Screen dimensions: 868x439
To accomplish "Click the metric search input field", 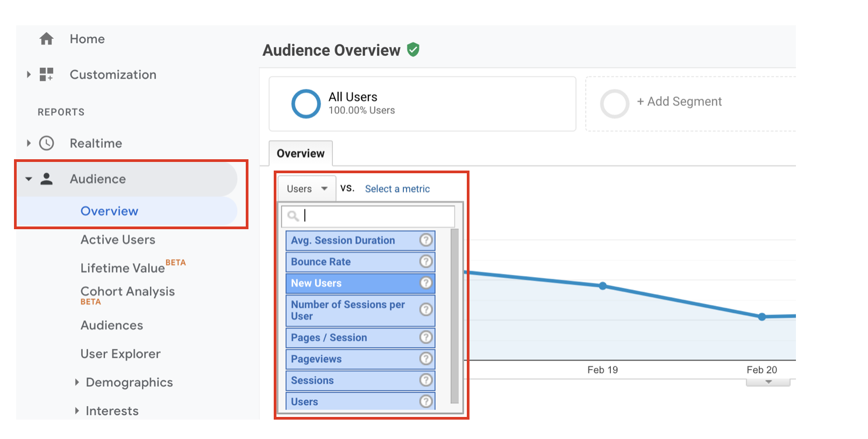I will tap(368, 216).
